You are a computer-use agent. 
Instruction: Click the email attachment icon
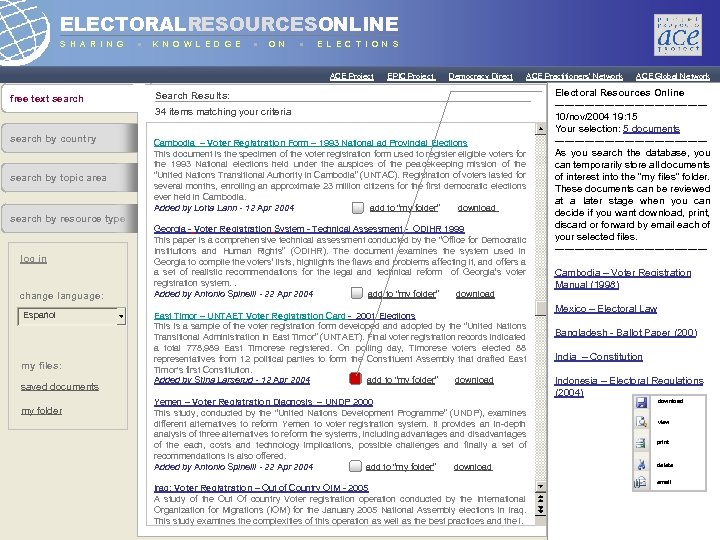point(640,482)
